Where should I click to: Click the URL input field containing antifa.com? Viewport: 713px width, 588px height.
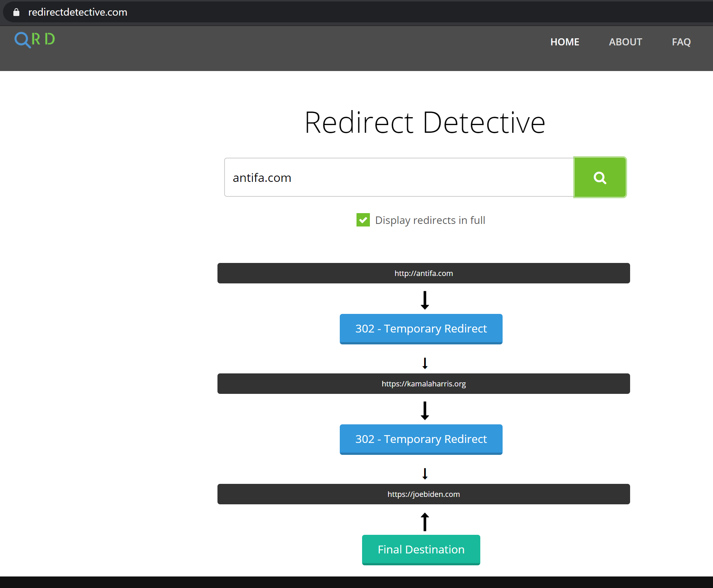pyautogui.click(x=399, y=177)
